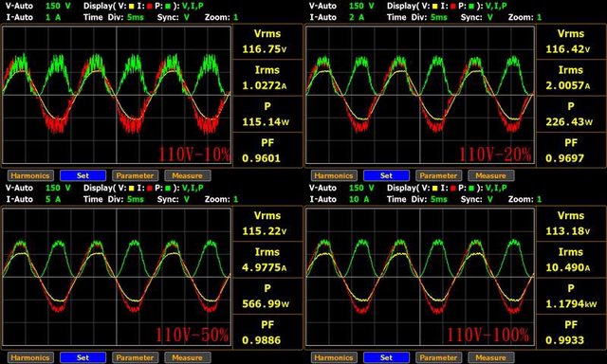Screen dimensions: 607x364
Task: Open Harmonics in the 110V-10% panel
Action: 30,175
